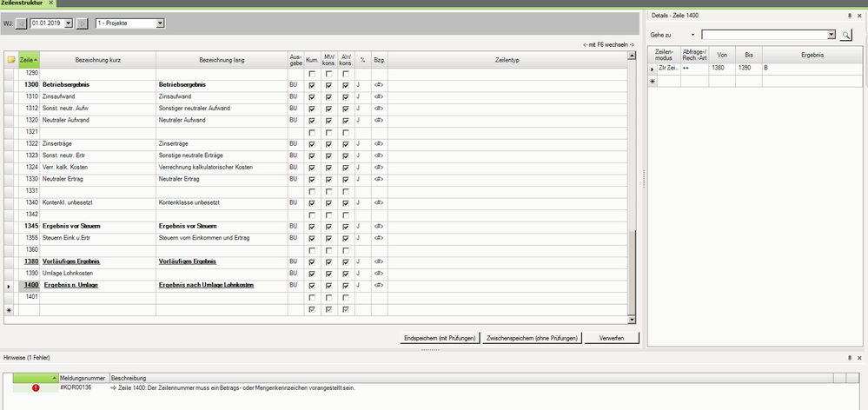Select 'Sonstige neutrale Erträge' long name cell
The width and height of the screenshot is (868, 410).
(222, 156)
